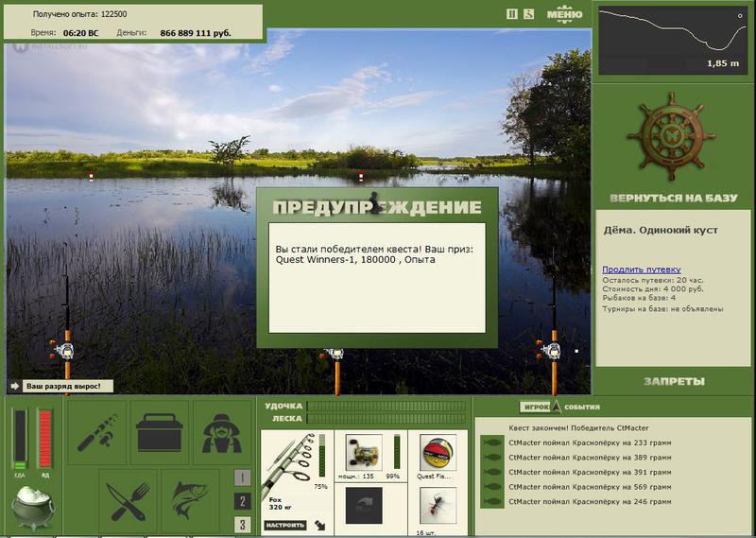
Task: Open the food menu with knife and fork
Action: pos(128,501)
